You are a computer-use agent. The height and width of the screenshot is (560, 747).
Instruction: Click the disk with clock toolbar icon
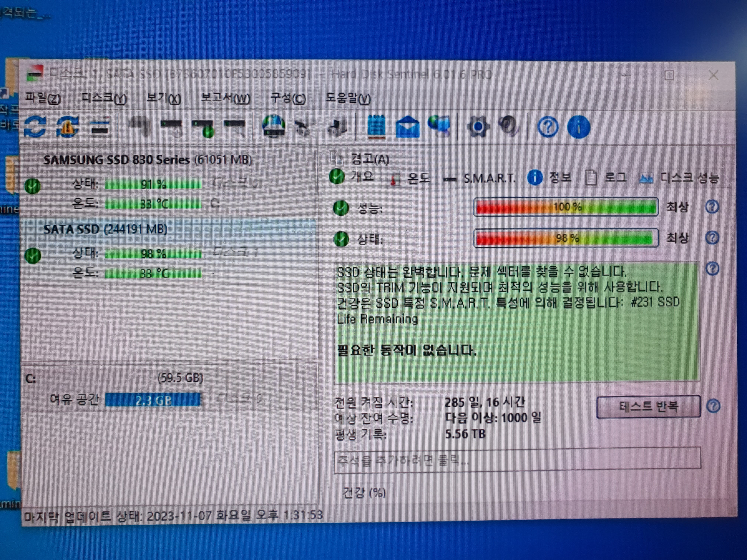(172, 128)
